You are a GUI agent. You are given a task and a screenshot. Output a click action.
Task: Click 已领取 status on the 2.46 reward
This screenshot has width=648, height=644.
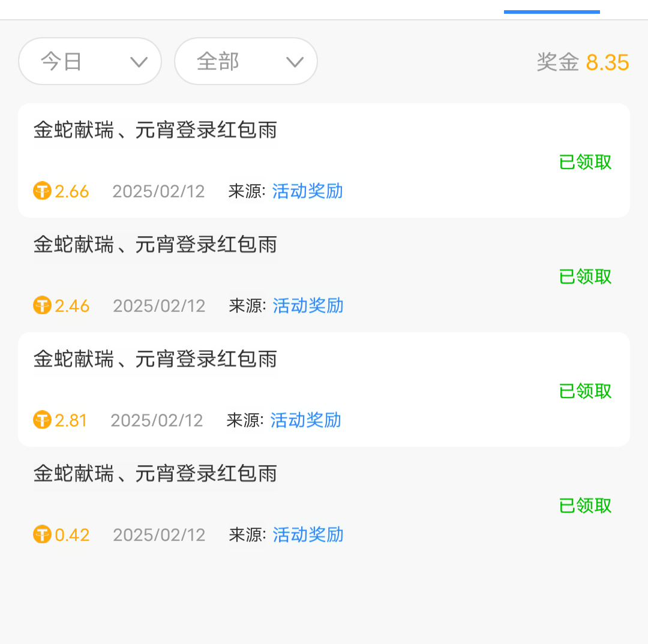coord(585,277)
